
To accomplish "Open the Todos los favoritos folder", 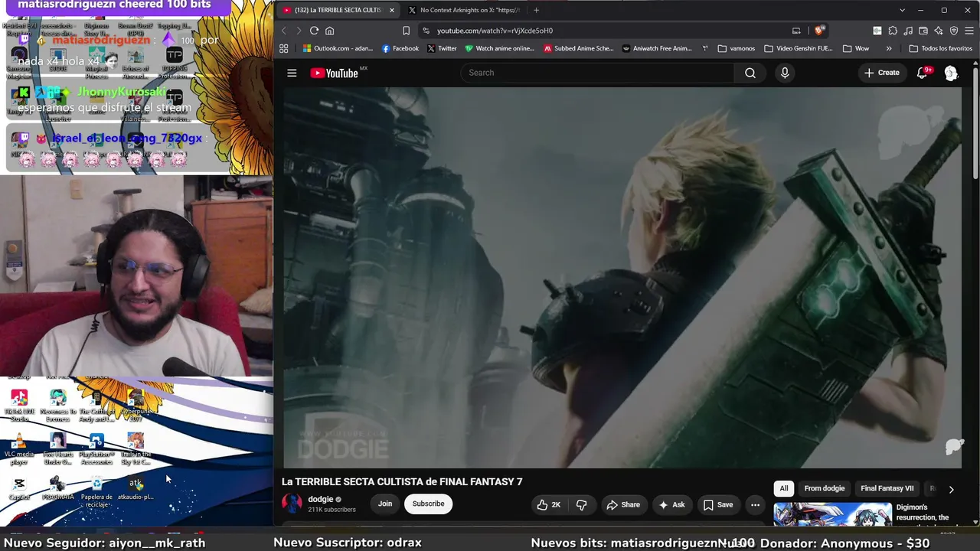I will (x=940, y=48).
